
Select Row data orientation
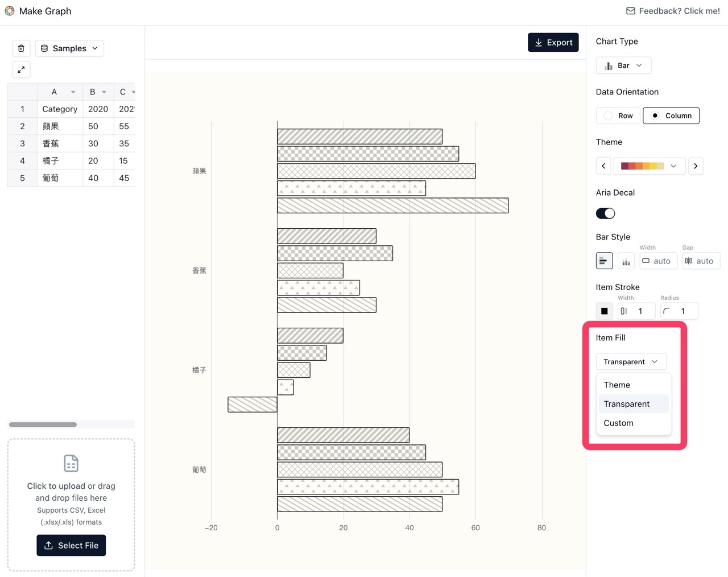pyautogui.click(x=618, y=116)
